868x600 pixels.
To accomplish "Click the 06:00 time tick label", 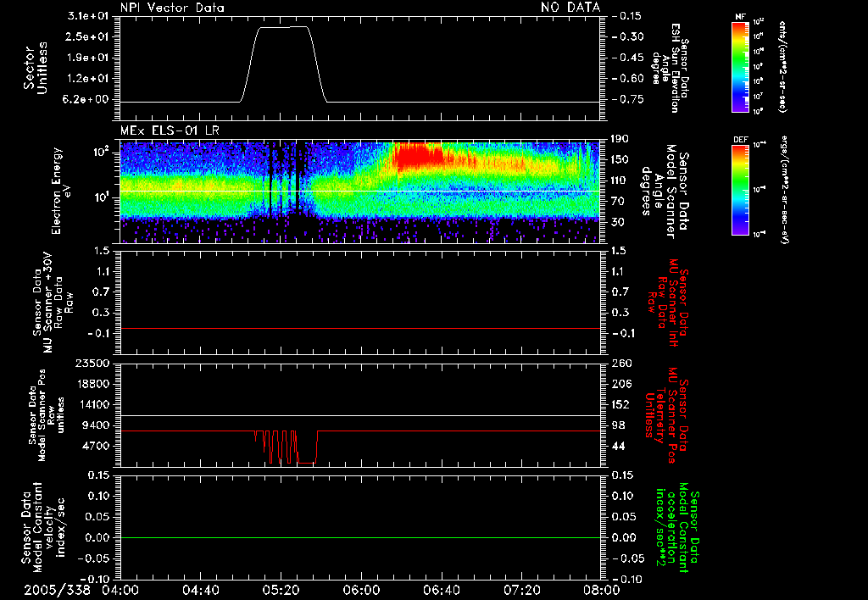I will (361, 590).
